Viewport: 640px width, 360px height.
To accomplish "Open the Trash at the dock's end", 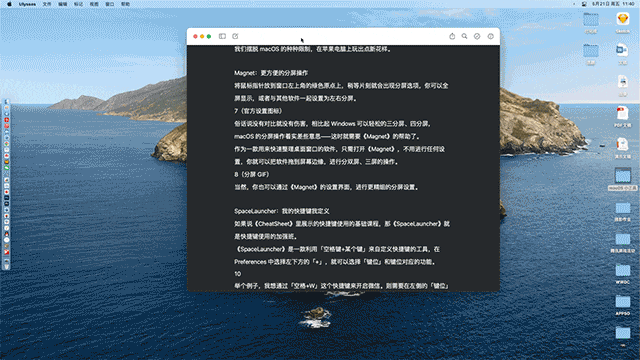I will (6, 267).
